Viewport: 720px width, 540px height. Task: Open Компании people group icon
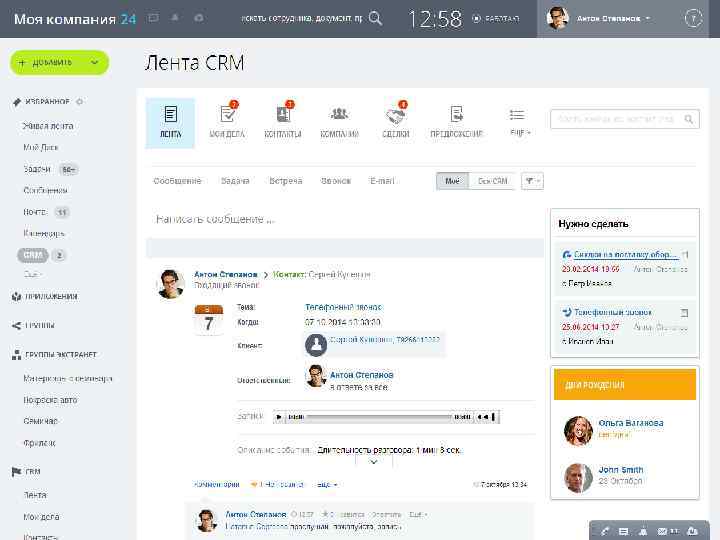[339, 113]
